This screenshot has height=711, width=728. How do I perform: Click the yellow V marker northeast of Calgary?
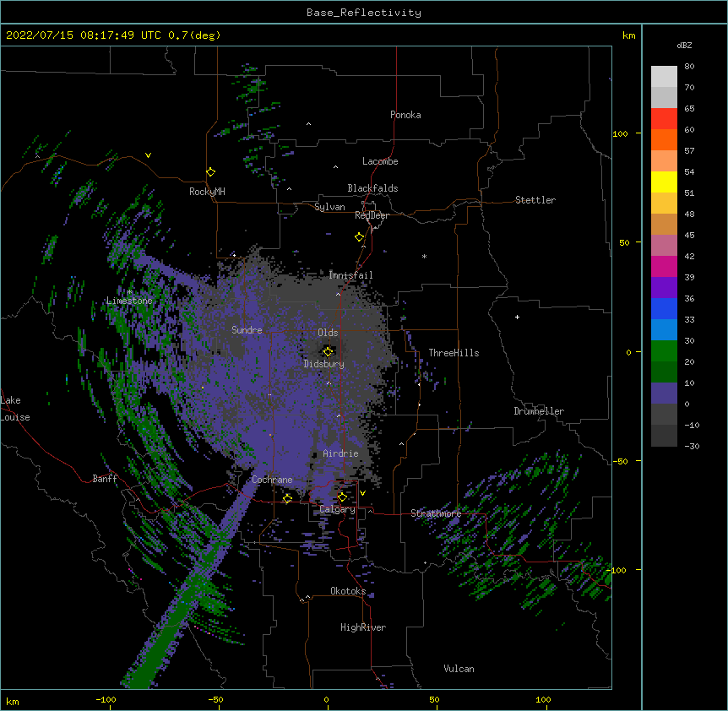(x=362, y=493)
